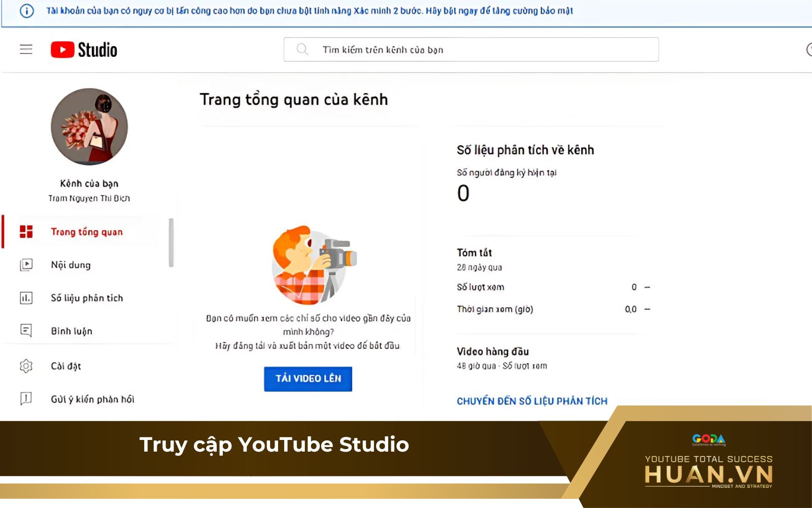Click the Video hàng đầu heading
The height and width of the screenshot is (508, 812).
coord(493,351)
